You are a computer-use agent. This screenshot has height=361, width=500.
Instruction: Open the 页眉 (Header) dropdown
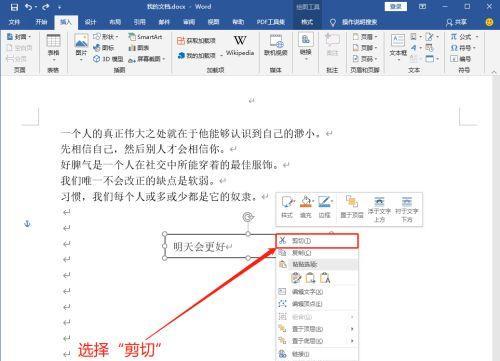(365, 37)
